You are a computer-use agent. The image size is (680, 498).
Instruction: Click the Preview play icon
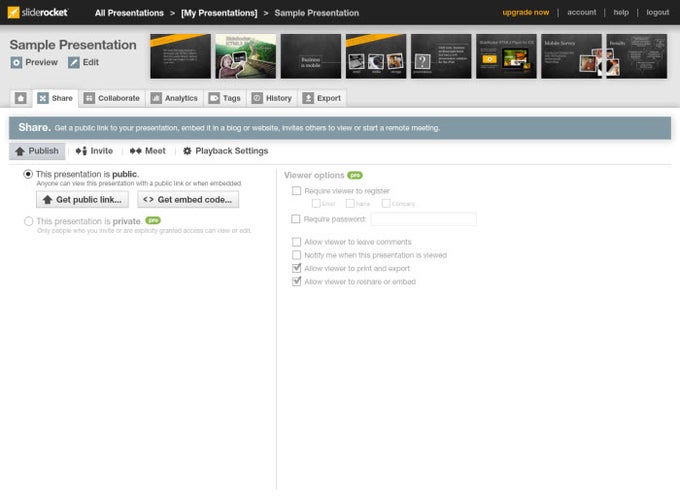point(16,62)
